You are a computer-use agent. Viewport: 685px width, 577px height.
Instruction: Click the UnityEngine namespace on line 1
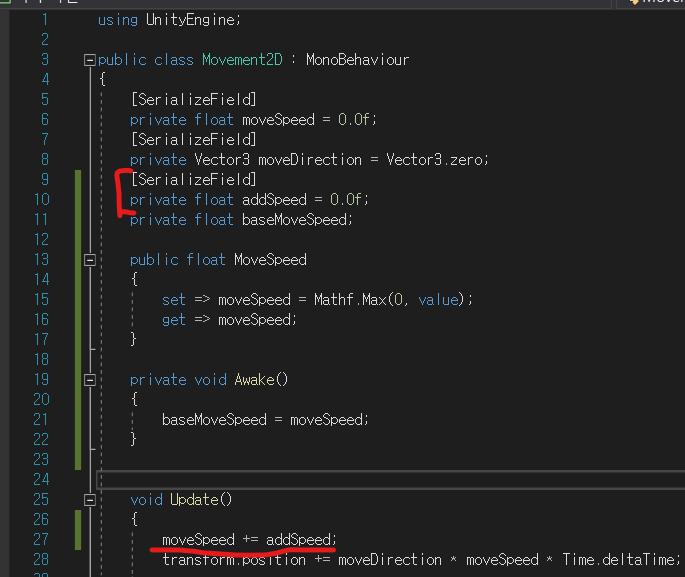(191, 20)
